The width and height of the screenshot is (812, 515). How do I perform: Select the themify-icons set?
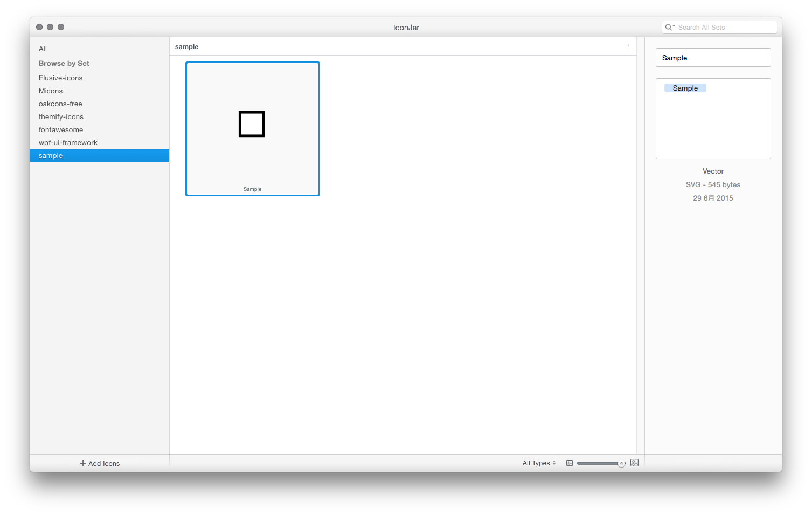pos(61,117)
